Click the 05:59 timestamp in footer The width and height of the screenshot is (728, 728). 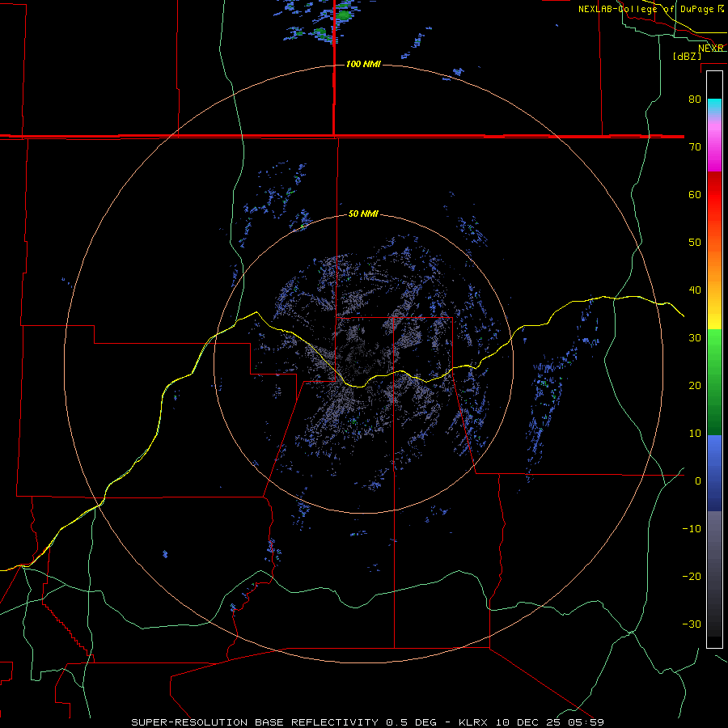click(x=587, y=722)
